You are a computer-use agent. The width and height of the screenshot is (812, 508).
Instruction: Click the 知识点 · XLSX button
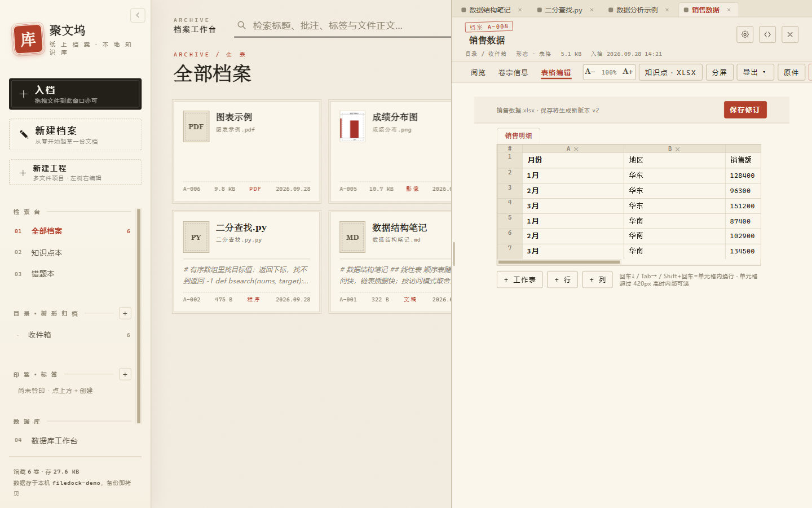670,72
